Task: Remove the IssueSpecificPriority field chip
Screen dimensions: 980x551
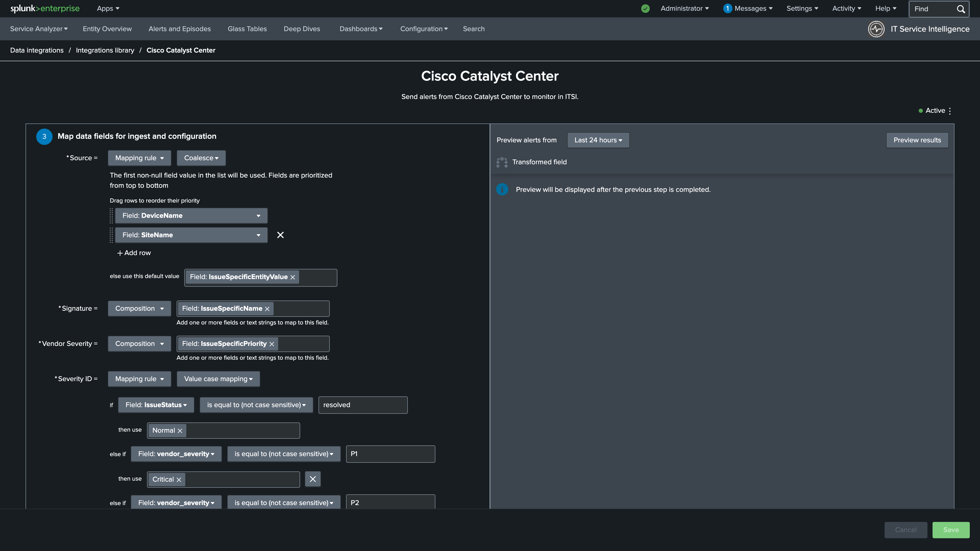Action: tap(272, 344)
